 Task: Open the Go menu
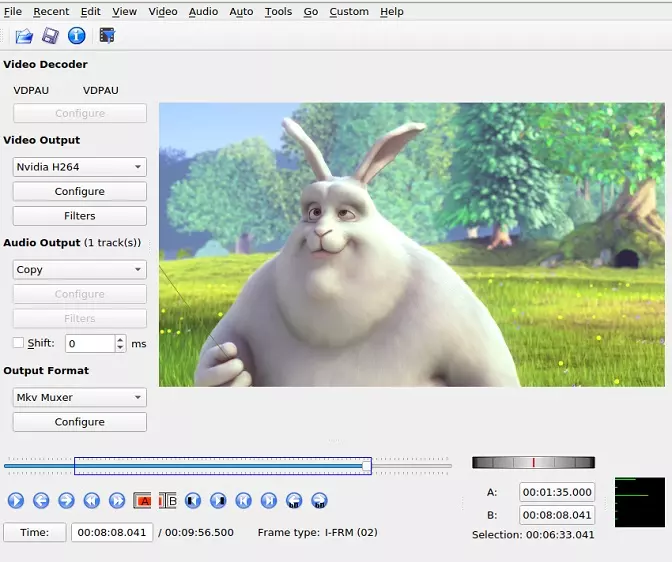311,12
